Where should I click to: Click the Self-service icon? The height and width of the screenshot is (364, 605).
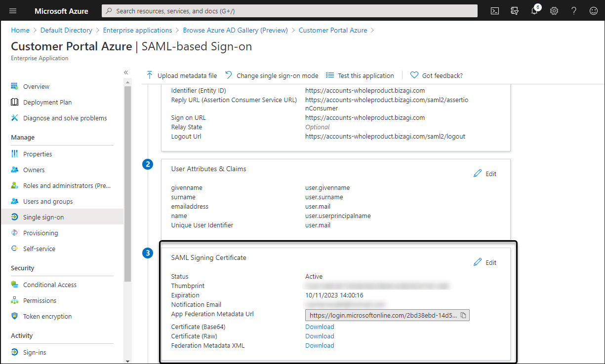(14, 249)
